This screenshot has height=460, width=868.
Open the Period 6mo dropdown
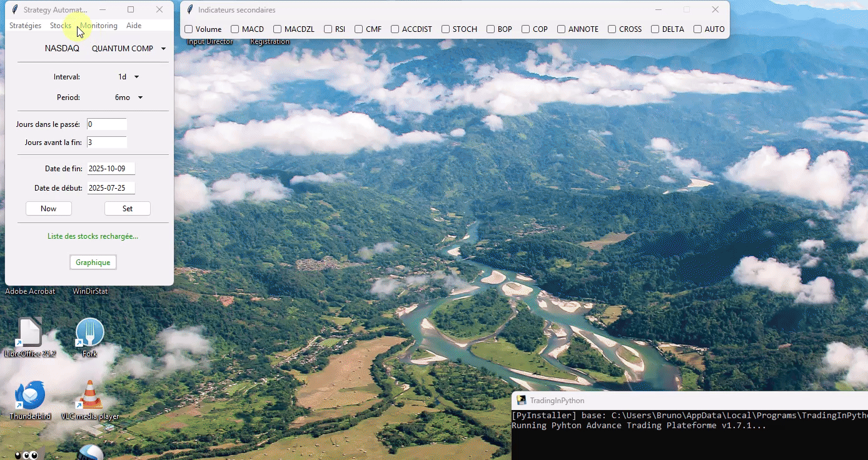pyautogui.click(x=129, y=97)
